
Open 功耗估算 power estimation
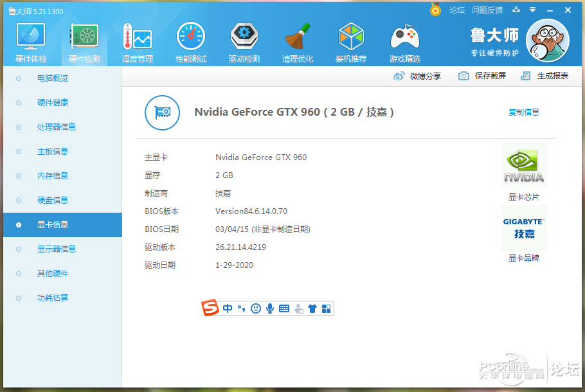(x=53, y=298)
